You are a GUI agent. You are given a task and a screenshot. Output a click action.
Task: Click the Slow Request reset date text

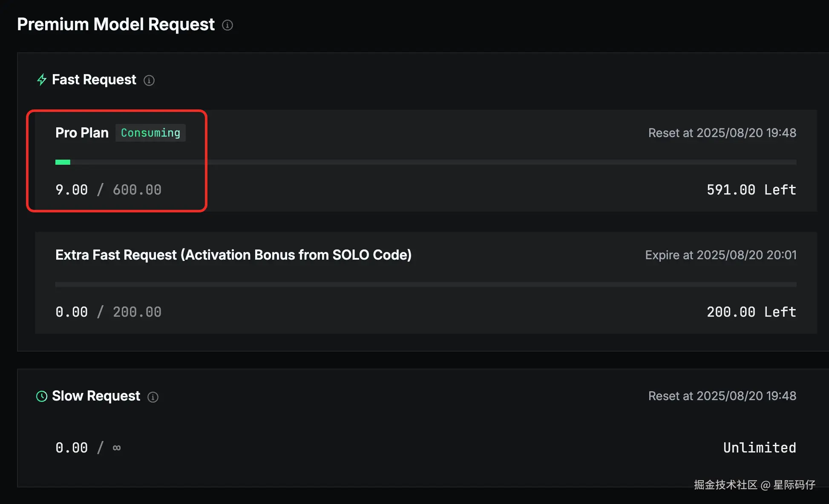tap(722, 396)
